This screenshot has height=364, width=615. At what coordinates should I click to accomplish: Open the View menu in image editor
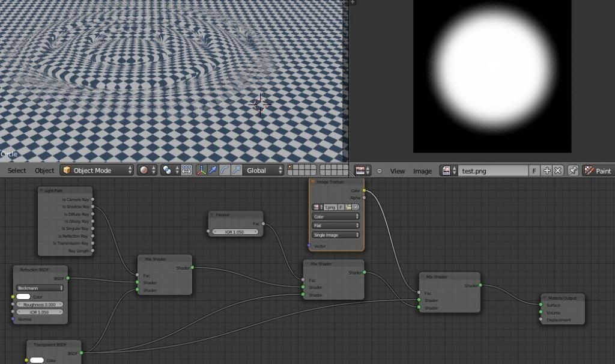[x=398, y=171]
